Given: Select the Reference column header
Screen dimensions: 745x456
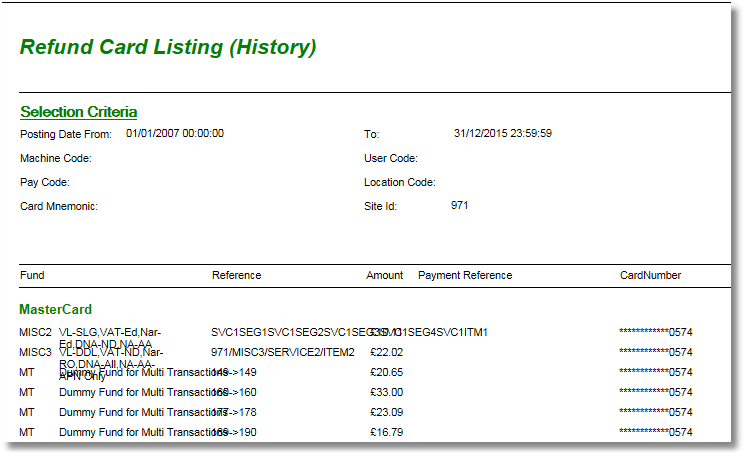Looking at the screenshot, I should point(236,275).
